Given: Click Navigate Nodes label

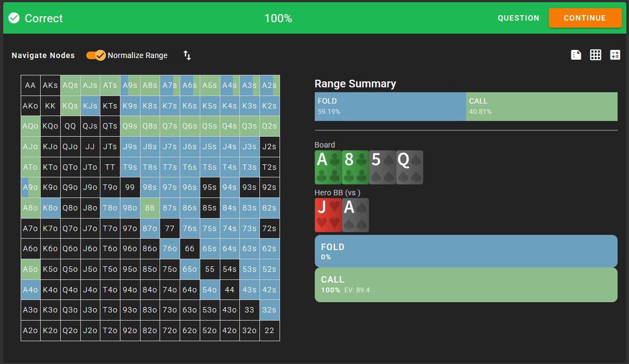Looking at the screenshot, I should pyautogui.click(x=43, y=55).
